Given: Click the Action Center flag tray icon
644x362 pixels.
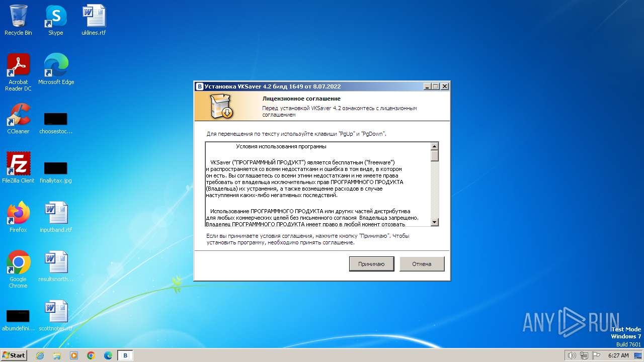Looking at the screenshot, I should point(596,355).
